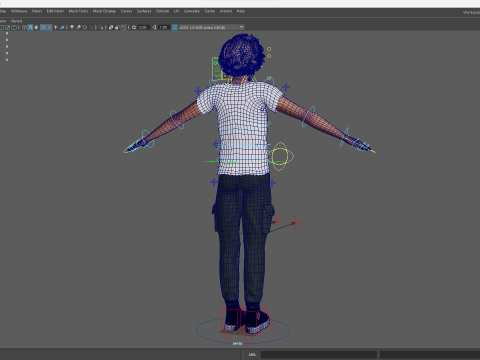The width and height of the screenshot is (480, 360).
Task: Open the Arnold menu
Action: 226,11
